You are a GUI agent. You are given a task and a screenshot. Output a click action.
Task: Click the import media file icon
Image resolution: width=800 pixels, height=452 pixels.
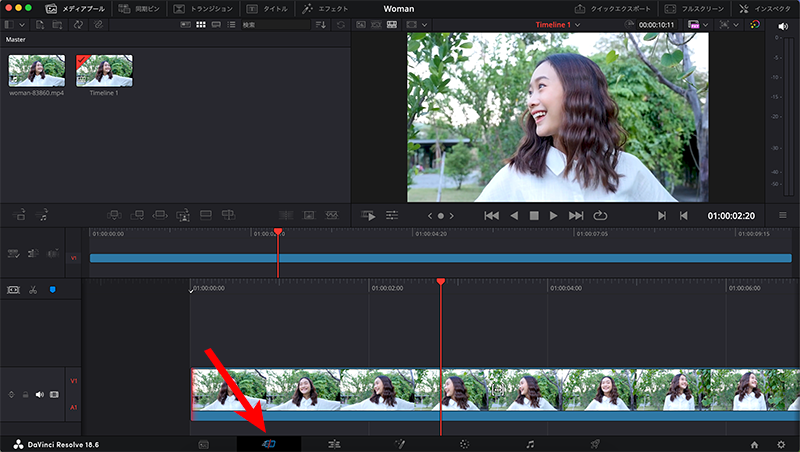pyautogui.click(x=40, y=24)
